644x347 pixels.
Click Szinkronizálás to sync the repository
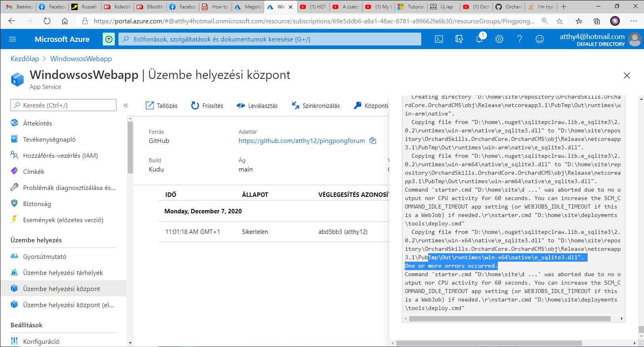pos(316,105)
